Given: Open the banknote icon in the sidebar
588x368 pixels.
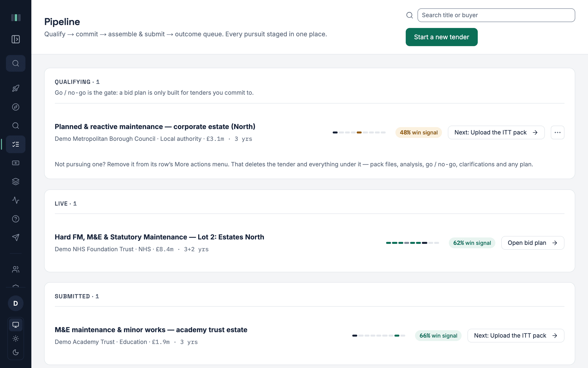Looking at the screenshot, I should coord(16,163).
